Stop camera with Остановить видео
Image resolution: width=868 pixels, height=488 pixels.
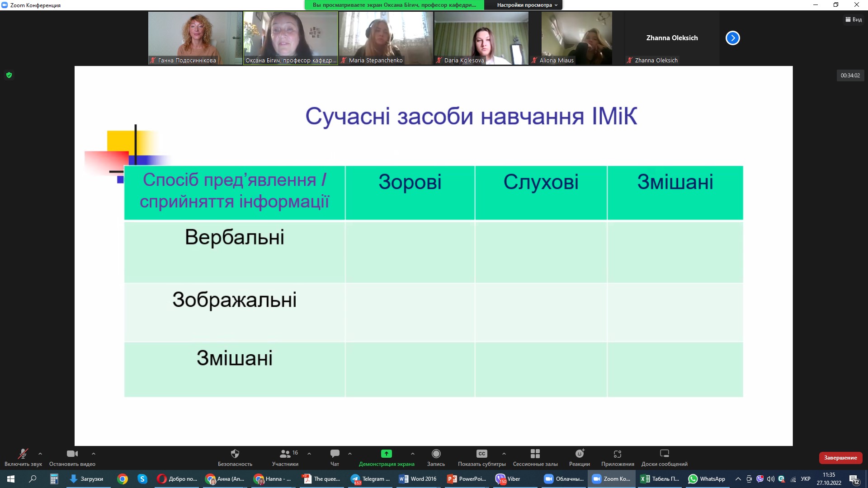click(72, 454)
